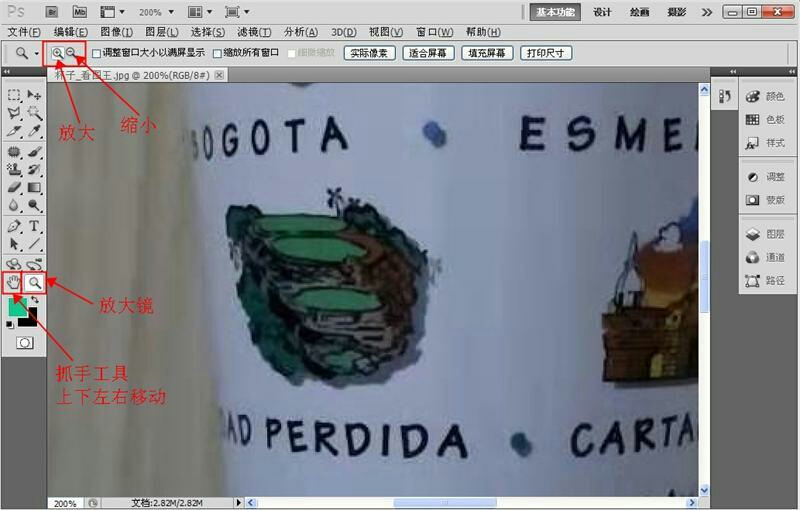Launch Adobe Bridge with Br icon
Viewport: 800px width, 510px height.
[x=52, y=12]
